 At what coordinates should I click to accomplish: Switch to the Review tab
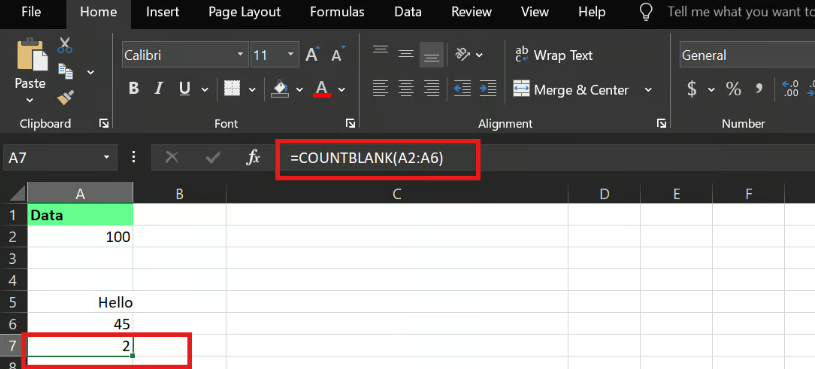click(471, 12)
